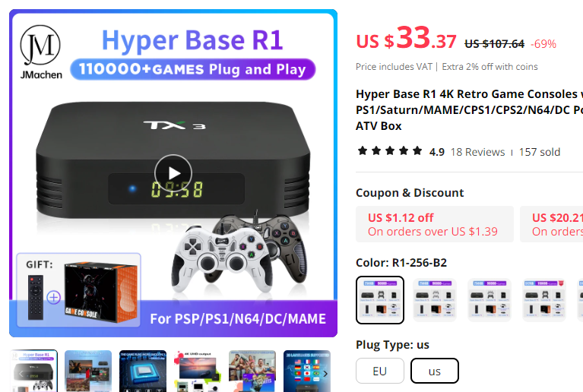This screenshot has height=392, width=583.
Task: Show next thumbnails with right arrow
Action: click(x=326, y=374)
